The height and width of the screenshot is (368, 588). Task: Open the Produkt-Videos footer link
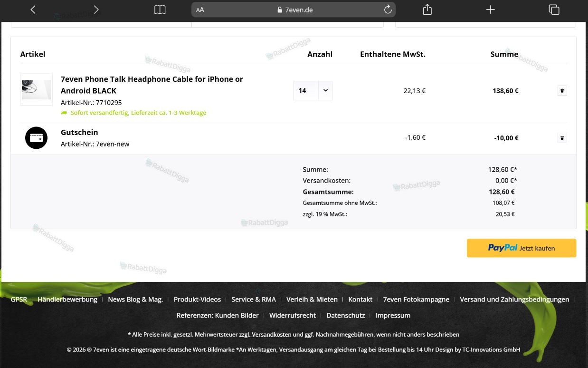(x=197, y=300)
